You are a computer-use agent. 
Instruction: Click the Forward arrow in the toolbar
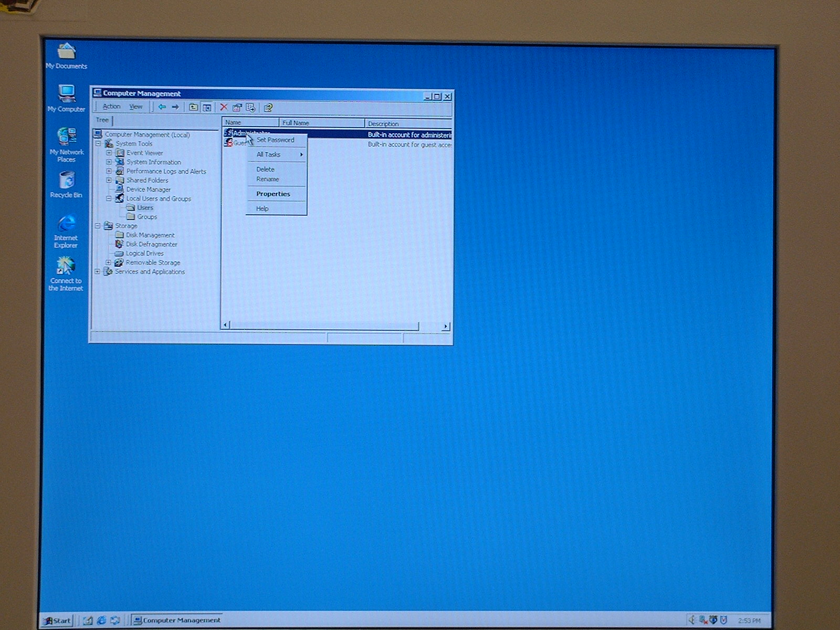pos(175,107)
